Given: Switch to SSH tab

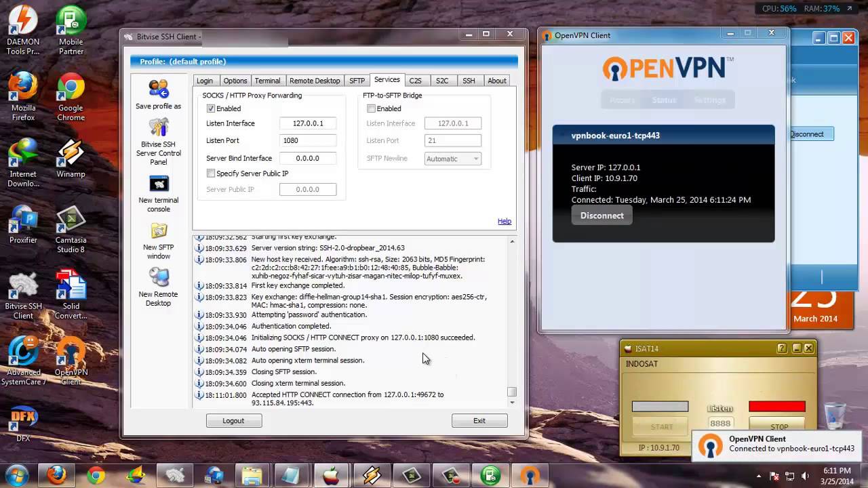Looking at the screenshot, I should [x=469, y=81].
